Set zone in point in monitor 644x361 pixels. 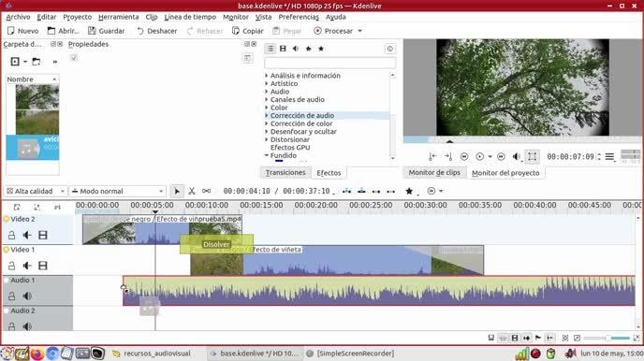point(432,157)
